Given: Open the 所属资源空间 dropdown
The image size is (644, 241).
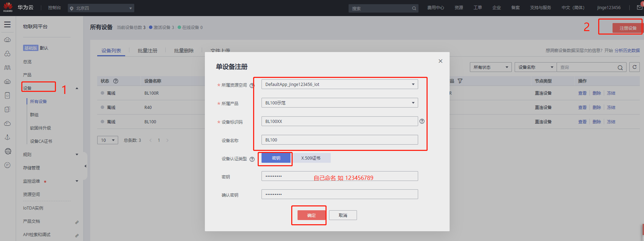Looking at the screenshot, I should click(339, 84).
